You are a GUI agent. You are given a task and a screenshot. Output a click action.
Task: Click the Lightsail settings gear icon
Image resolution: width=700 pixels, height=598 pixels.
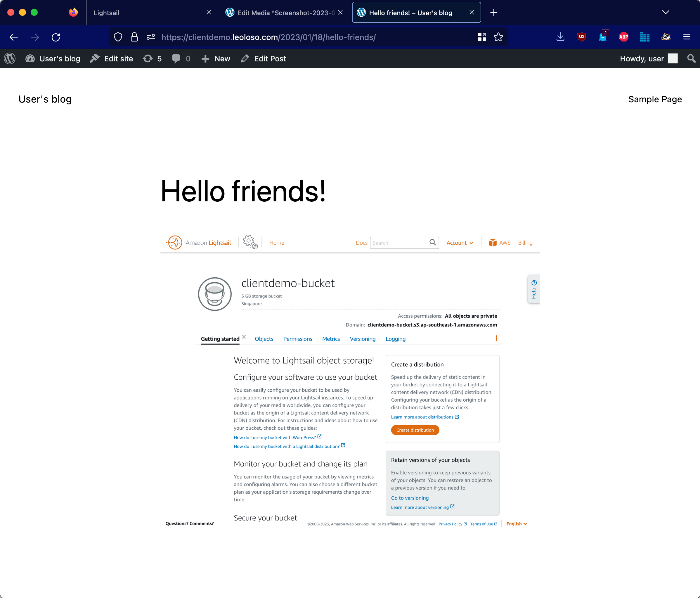250,242
